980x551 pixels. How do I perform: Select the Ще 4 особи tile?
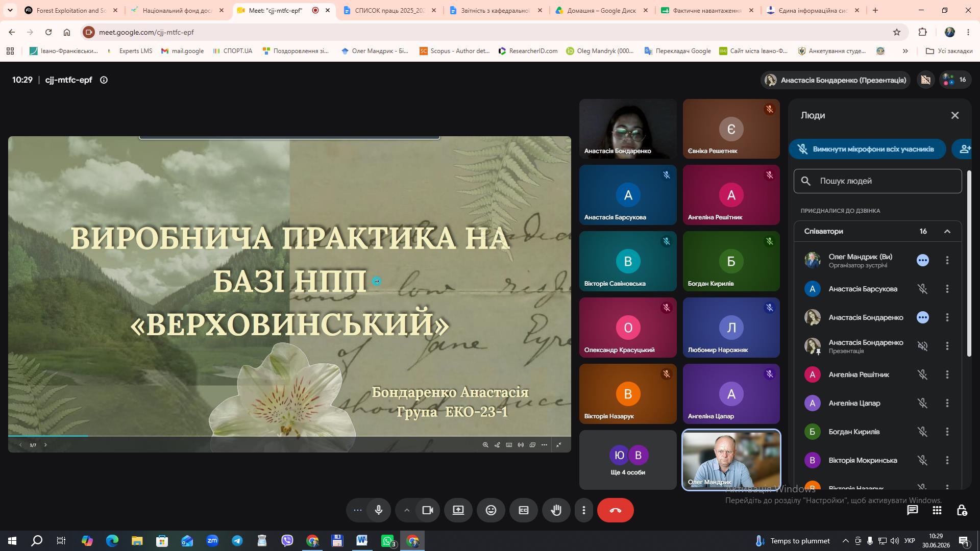click(628, 460)
